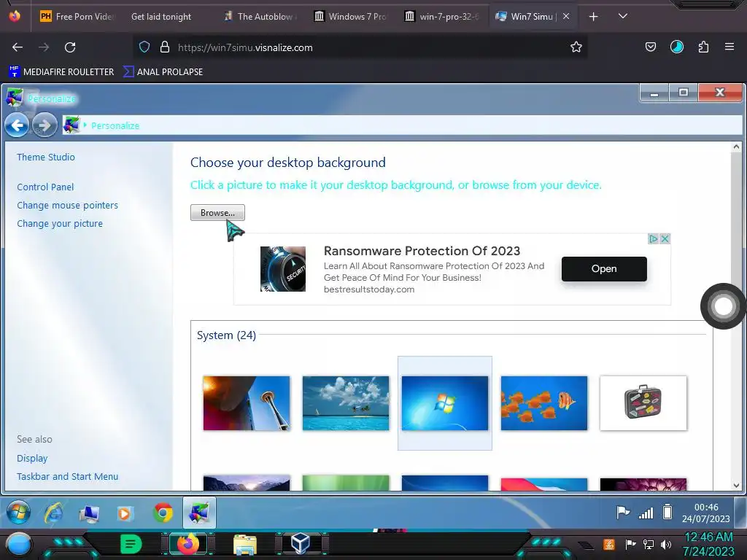Open Firefox hamburger application menu
The width and height of the screenshot is (747, 560).
(x=729, y=47)
